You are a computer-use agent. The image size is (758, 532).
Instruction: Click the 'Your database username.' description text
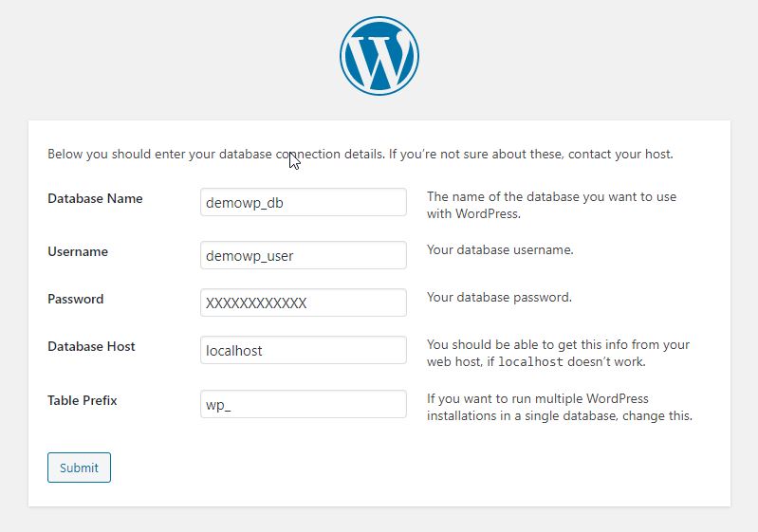pyautogui.click(x=500, y=249)
